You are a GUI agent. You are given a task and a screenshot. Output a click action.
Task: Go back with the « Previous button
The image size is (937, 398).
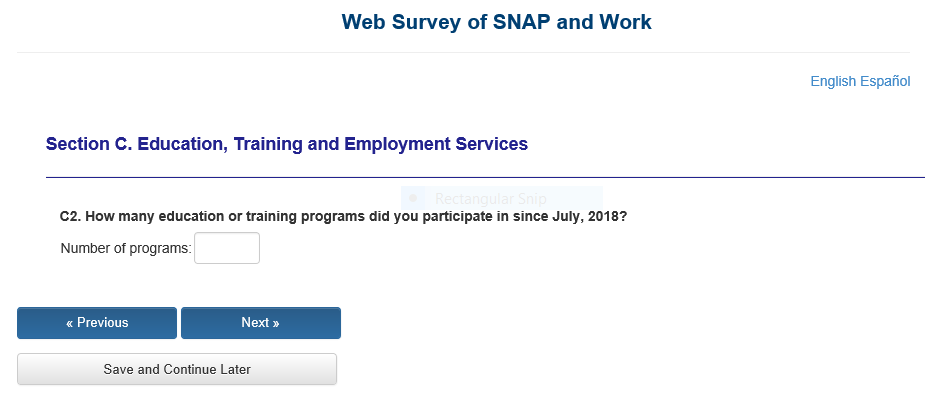[x=97, y=323]
